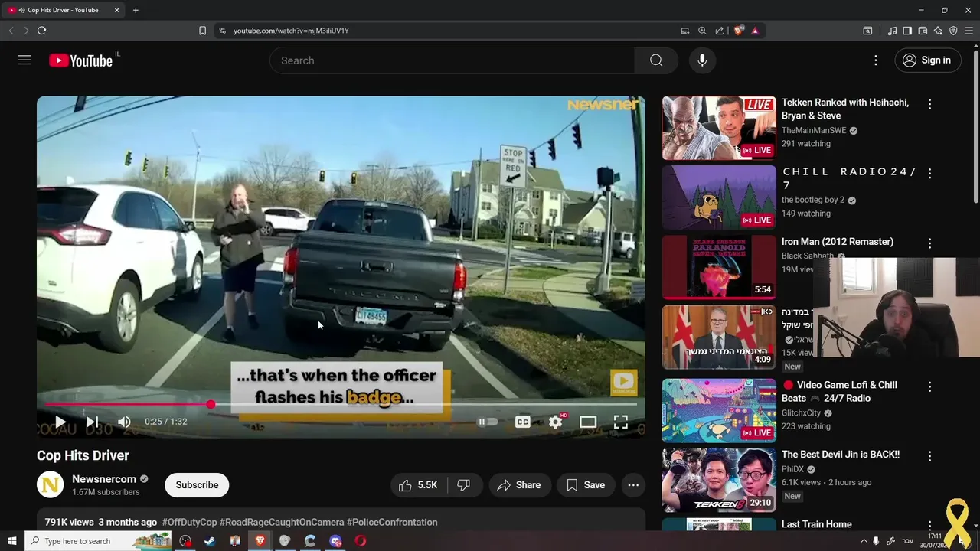Start voice search with the microphone
This screenshot has height=551, width=980.
click(x=702, y=60)
